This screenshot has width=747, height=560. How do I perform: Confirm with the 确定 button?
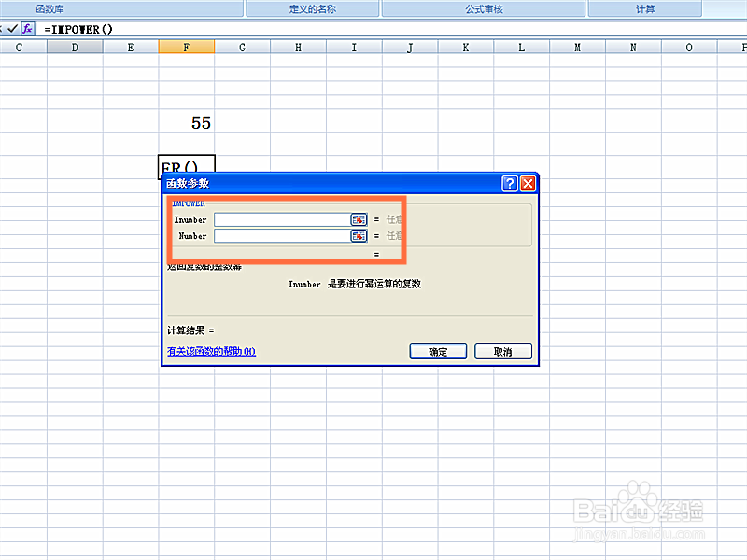click(438, 352)
